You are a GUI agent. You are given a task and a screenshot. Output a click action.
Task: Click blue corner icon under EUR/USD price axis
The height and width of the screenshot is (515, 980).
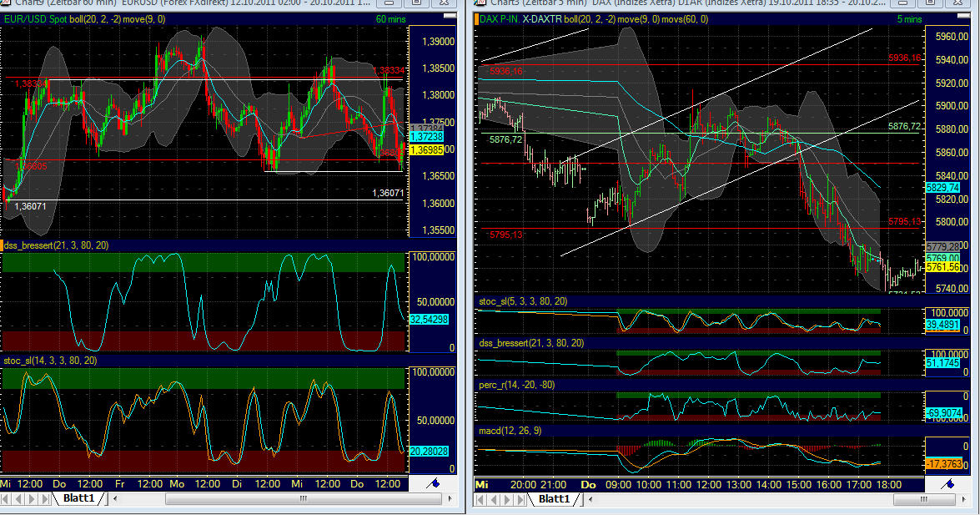click(433, 483)
